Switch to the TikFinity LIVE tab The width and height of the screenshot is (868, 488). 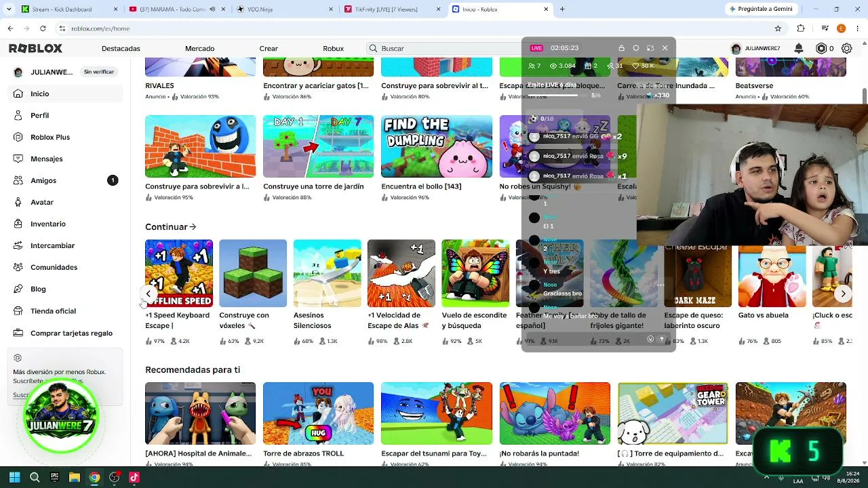tap(393, 9)
